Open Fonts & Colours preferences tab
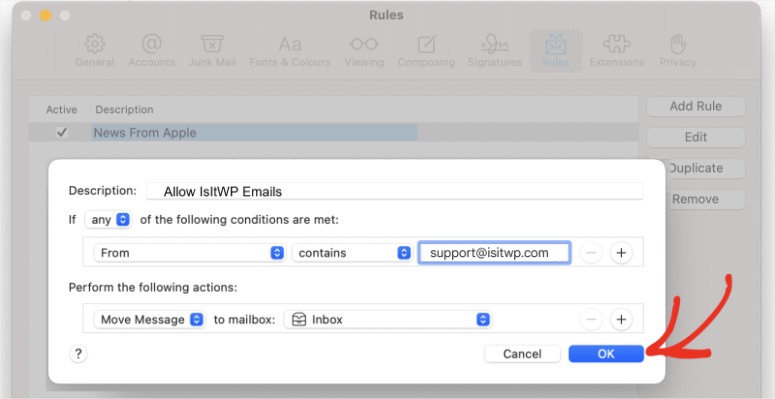Image resolution: width=775 pixels, height=399 pixels. click(x=290, y=51)
